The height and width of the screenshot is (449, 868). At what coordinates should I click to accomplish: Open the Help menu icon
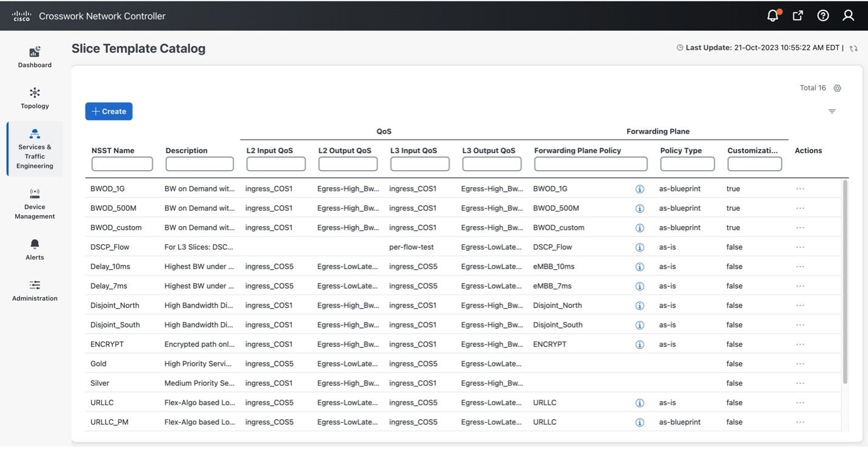(x=822, y=15)
